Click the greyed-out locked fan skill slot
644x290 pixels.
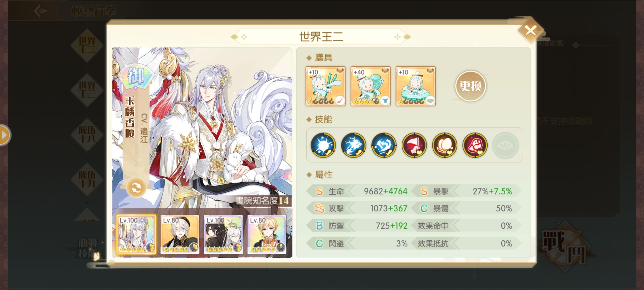click(x=505, y=145)
